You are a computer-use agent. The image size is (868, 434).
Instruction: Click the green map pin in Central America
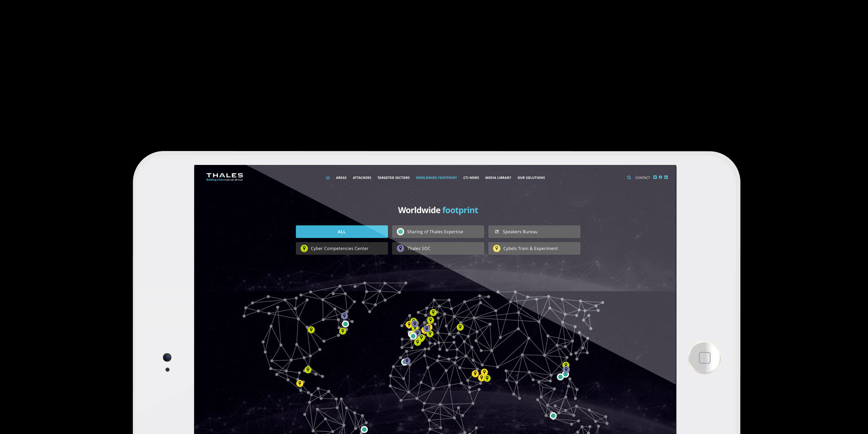click(308, 370)
